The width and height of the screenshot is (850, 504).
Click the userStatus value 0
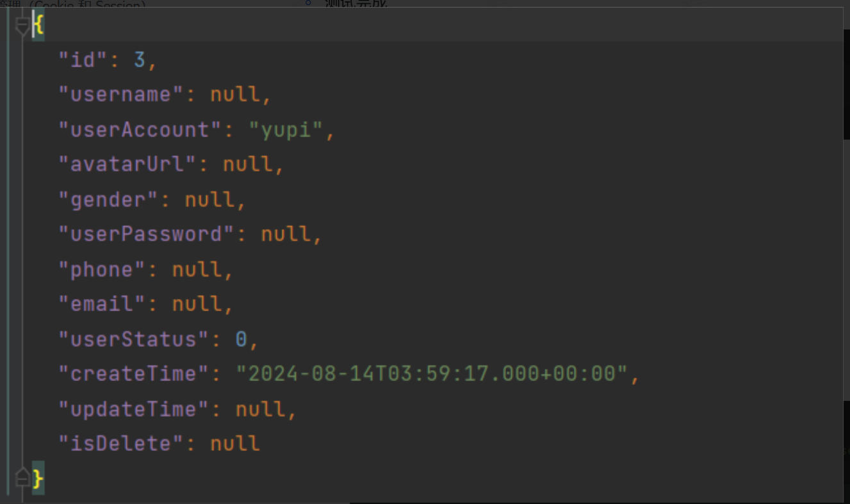click(x=241, y=339)
